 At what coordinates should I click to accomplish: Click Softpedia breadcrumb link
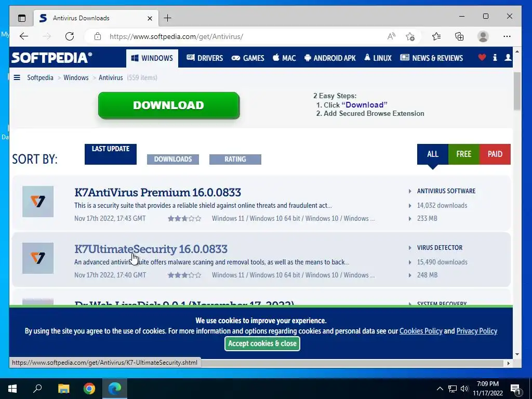(x=40, y=77)
